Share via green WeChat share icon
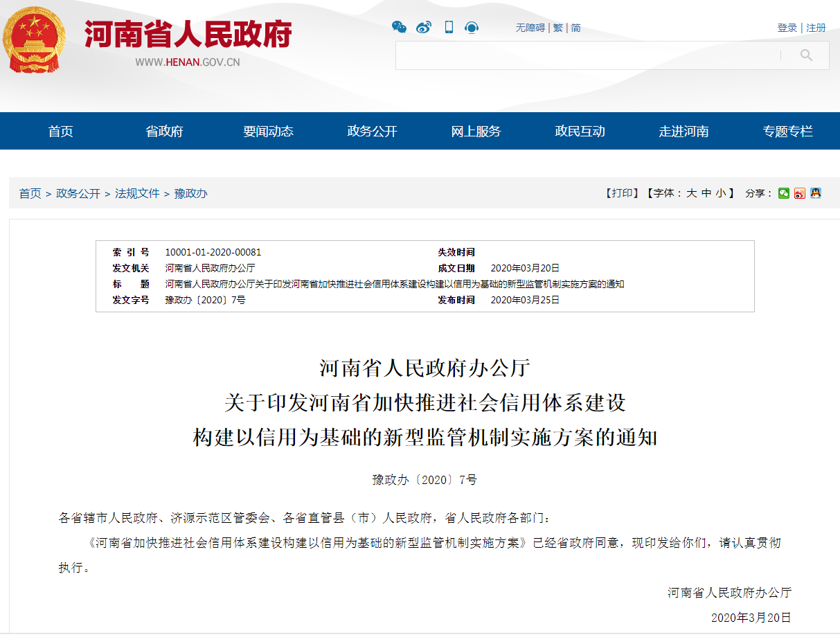Image resolution: width=840 pixels, height=635 pixels. pyautogui.click(x=783, y=193)
